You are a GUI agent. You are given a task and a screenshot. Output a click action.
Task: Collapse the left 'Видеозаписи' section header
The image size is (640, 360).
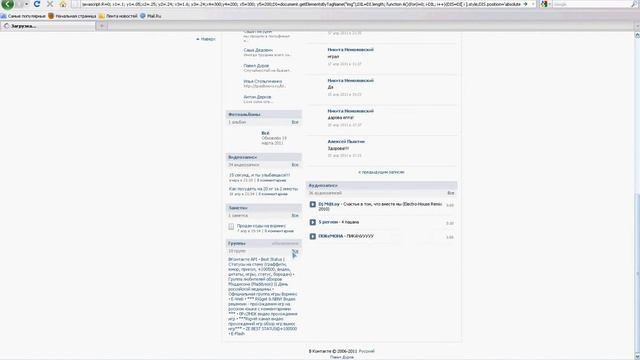(x=264, y=157)
